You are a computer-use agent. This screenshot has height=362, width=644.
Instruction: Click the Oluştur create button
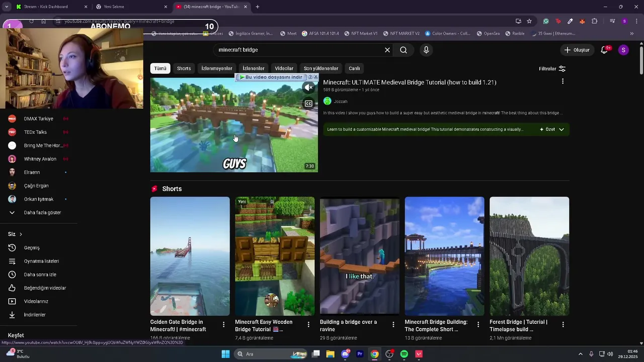click(x=577, y=50)
